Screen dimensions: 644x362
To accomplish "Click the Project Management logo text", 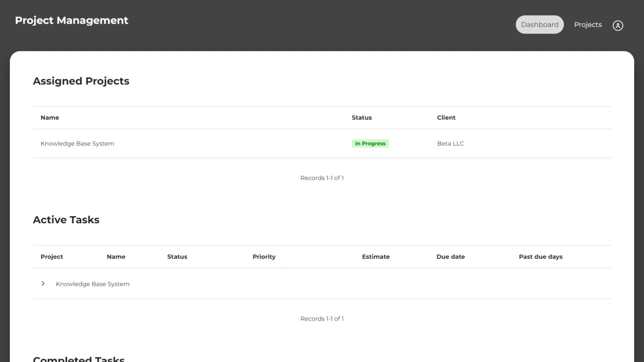I will tap(71, 20).
